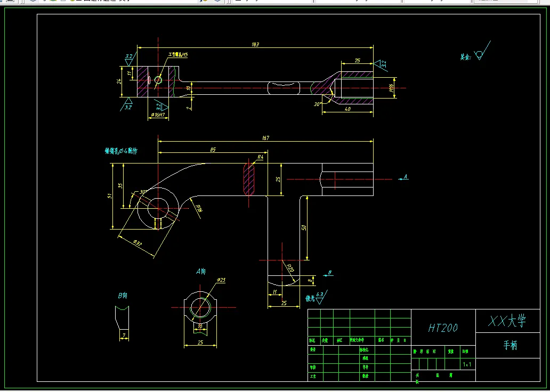Click the M16 thread dimension
The image size is (550, 392).
(392, 88)
